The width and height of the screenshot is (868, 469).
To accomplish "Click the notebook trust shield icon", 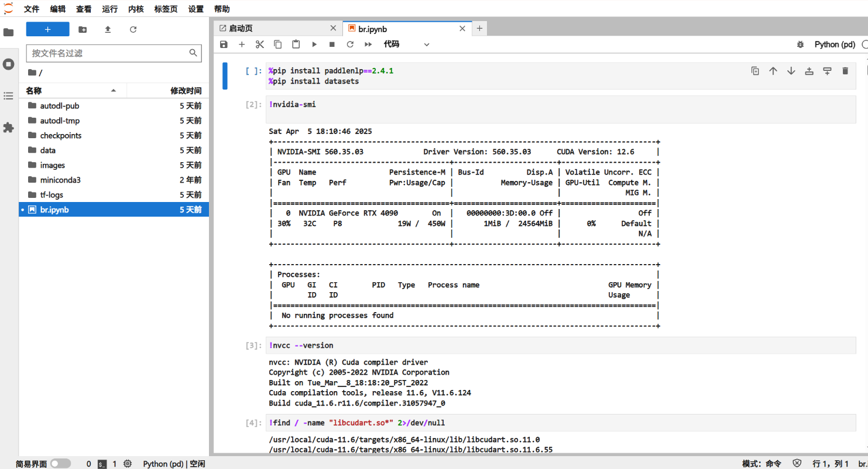I will tap(797, 464).
